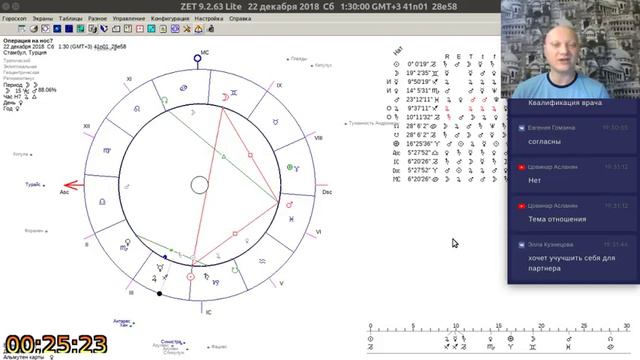
Task: Open the Гороскоп menu
Action: coord(14,19)
